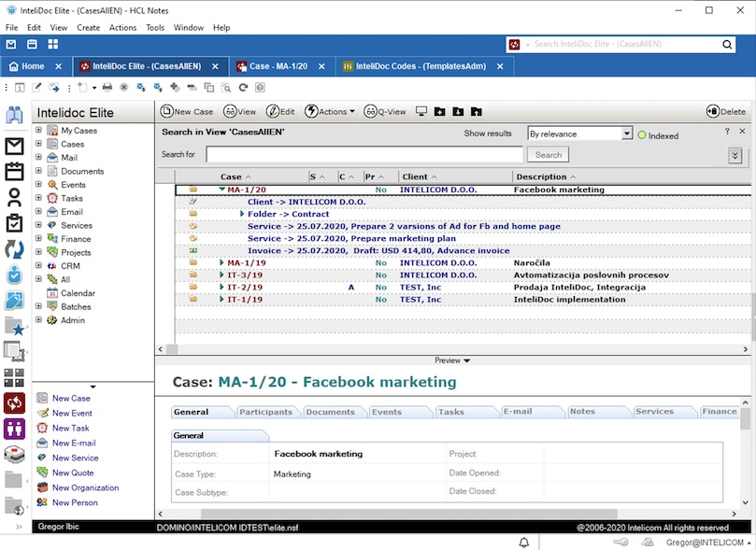
Task: Expand the Folder -> Contract row
Action: coord(242,213)
